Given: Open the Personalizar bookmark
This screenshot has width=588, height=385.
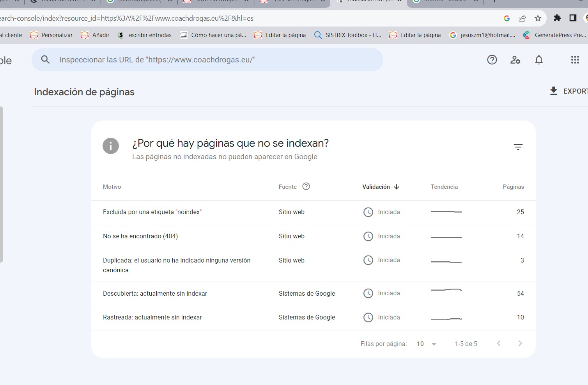Looking at the screenshot, I should (51, 35).
